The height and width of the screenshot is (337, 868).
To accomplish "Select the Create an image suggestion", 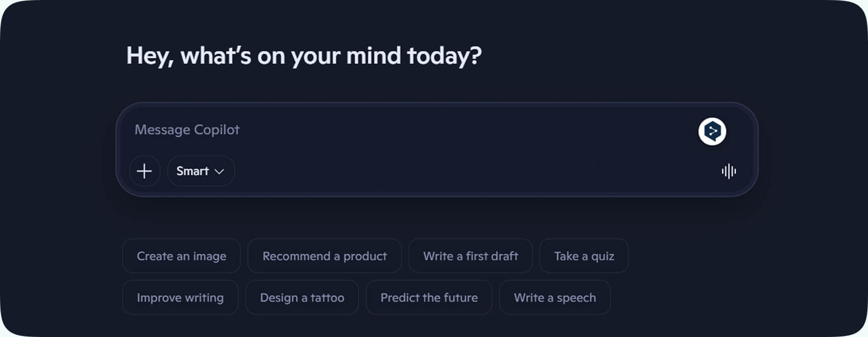I will point(181,256).
